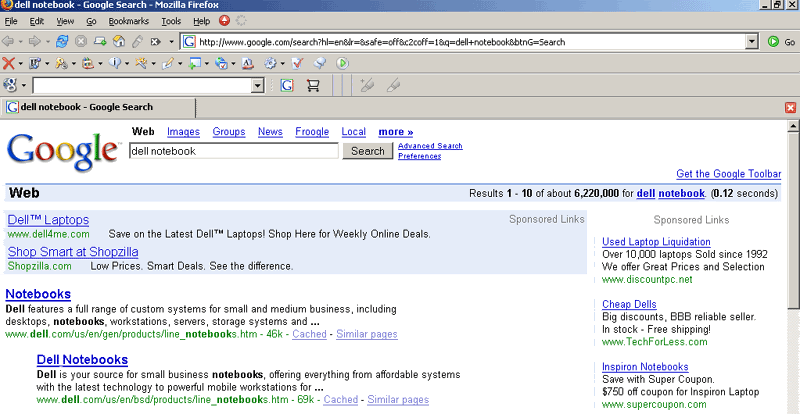The width and height of the screenshot is (800, 414).
Task: Click into the Google page search field
Action: [x=234, y=151]
